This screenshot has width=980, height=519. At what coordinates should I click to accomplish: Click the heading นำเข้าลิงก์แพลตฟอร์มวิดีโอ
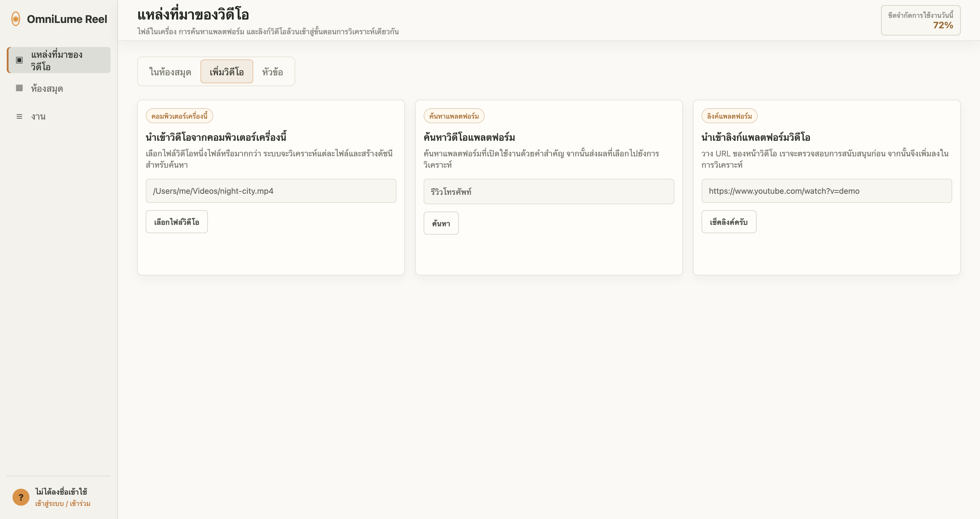[x=755, y=137]
